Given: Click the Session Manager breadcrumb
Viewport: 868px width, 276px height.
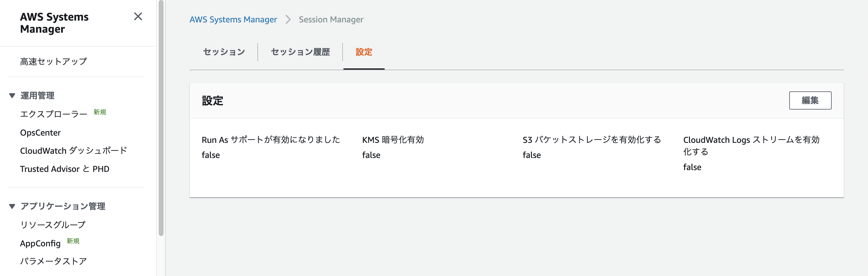Looking at the screenshot, I should tap(331, 20).
